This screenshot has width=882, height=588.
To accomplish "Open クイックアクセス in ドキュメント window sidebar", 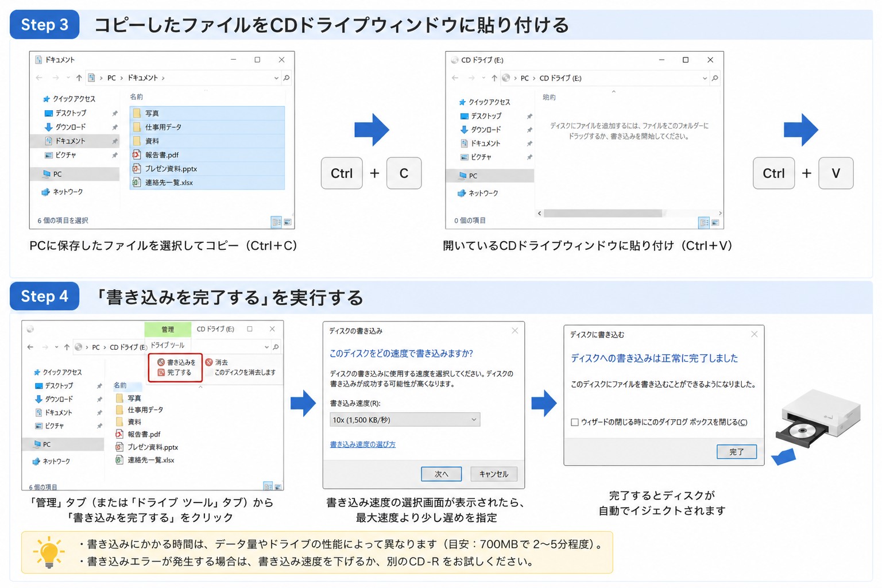I will coord(69,99).
